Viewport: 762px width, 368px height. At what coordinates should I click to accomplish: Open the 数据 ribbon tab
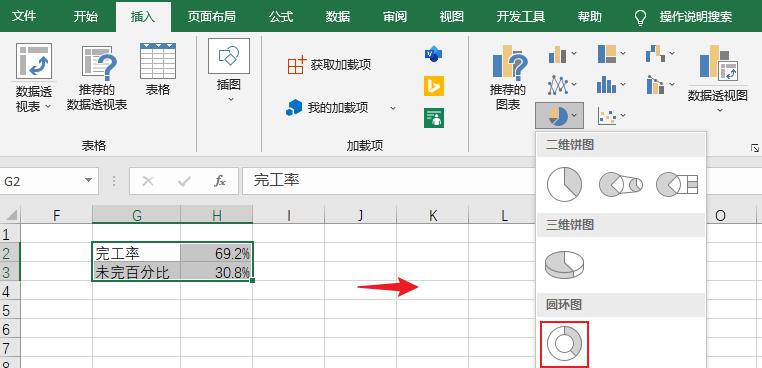pos(338,17)
